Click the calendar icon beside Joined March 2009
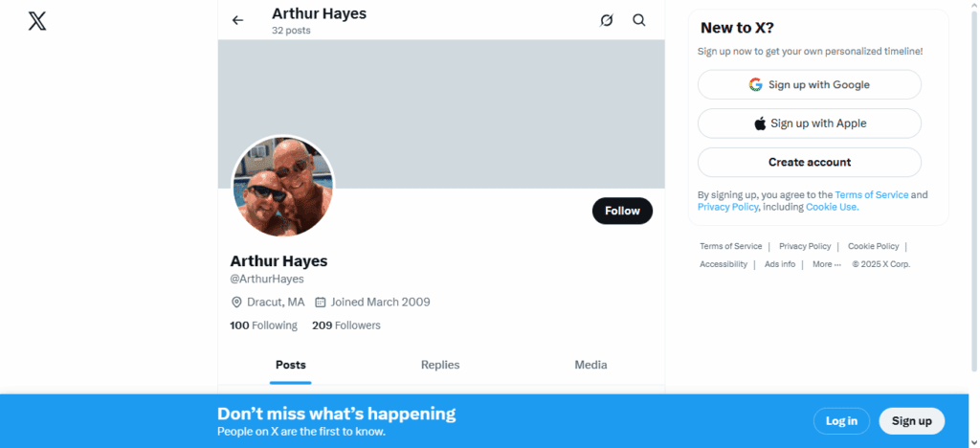 [x=321, y=302]
